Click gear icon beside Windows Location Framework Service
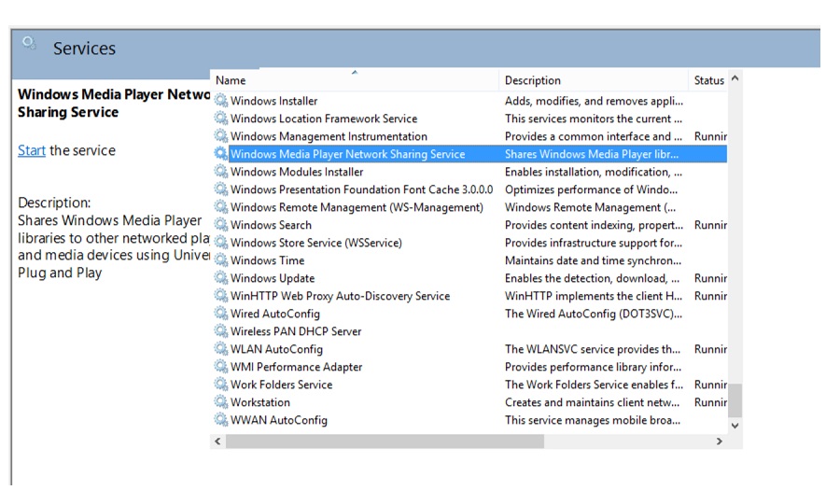Image resolution: width=840 pixels, height=504 pixels. 220,118
